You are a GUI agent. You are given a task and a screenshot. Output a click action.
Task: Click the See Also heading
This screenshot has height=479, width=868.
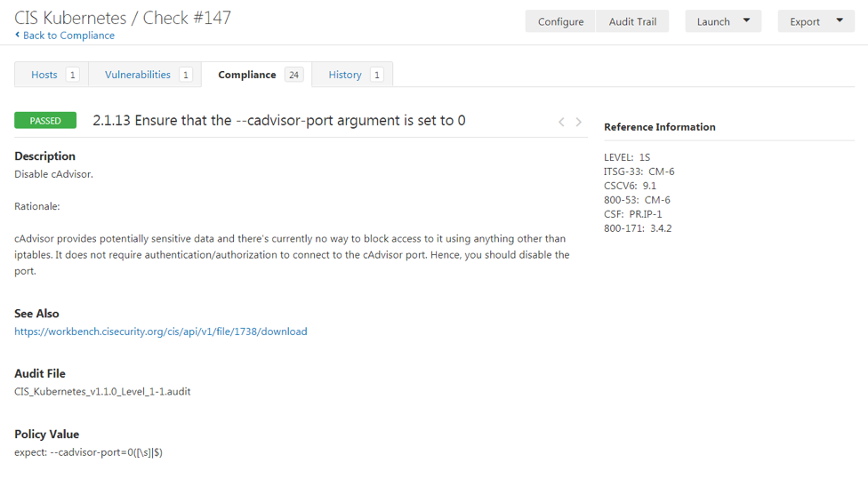tap(36, 314)
